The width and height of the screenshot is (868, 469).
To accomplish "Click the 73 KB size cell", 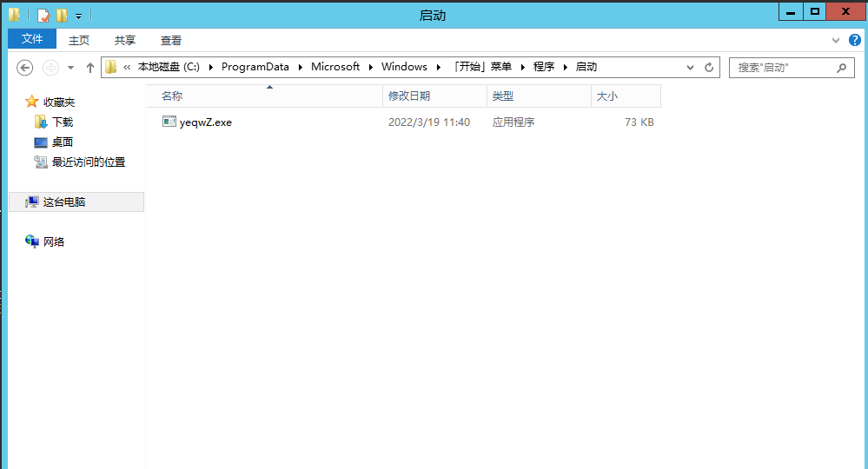I will tap(639, 122).
